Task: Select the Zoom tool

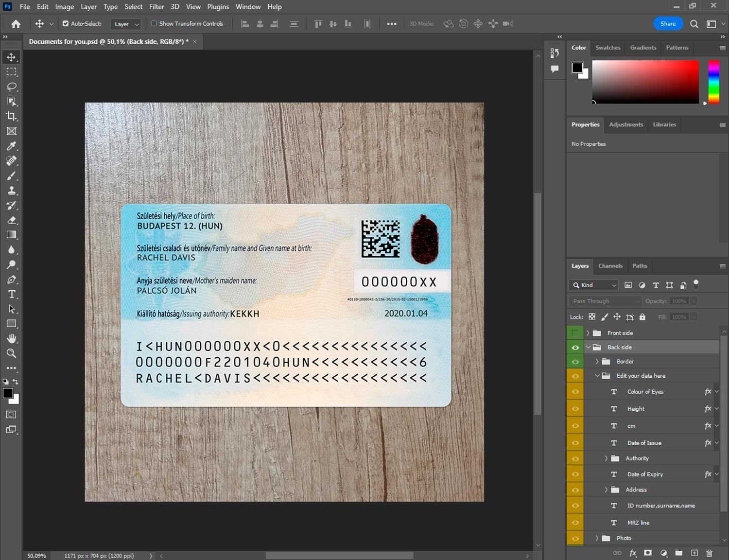Action: click(11, 353)
